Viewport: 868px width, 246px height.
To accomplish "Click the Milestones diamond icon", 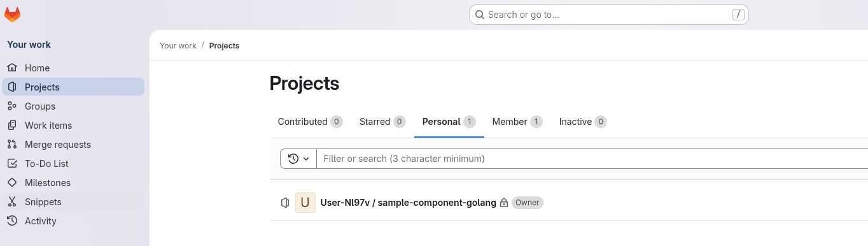I will tap(12, 182).
